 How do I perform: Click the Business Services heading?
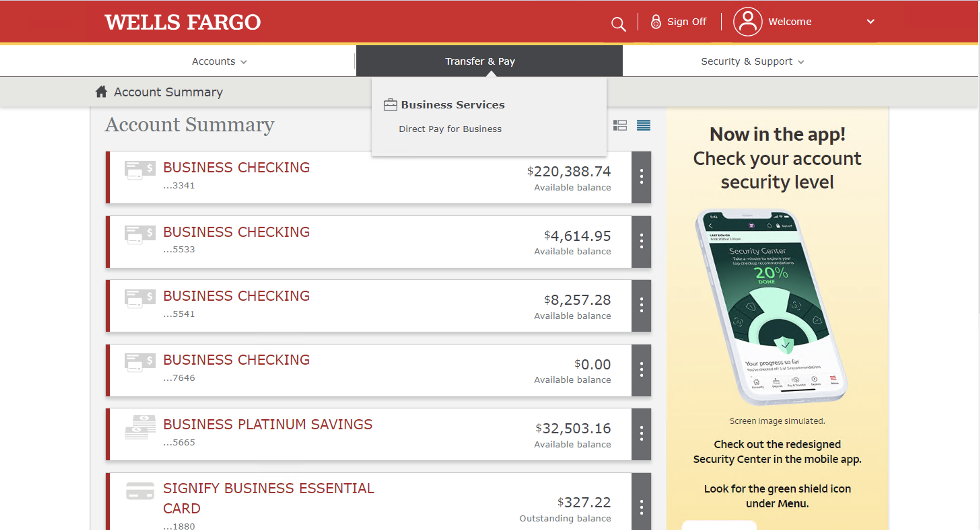(453, 105)
